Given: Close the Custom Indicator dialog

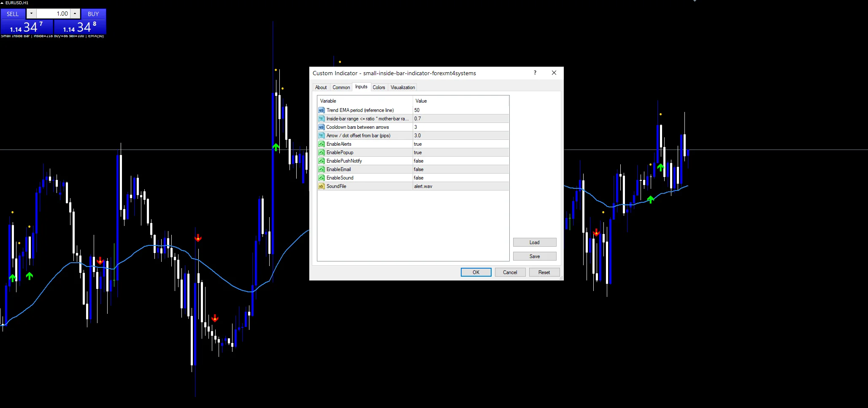Looking at the screenshot, I should [x=554, y=73].
